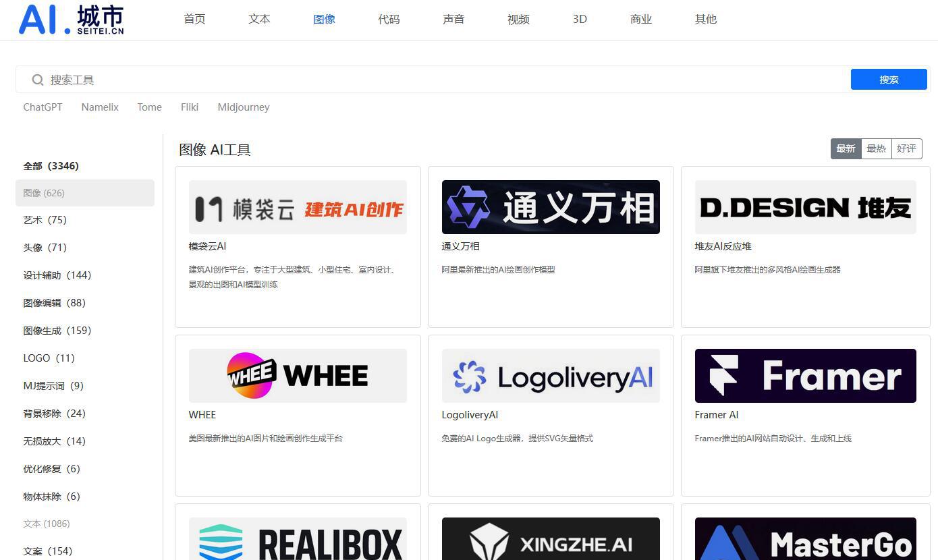The image size is (938, 560).
Task: Open the 代码 navigation tab
Action: click(x=389, y=20)
